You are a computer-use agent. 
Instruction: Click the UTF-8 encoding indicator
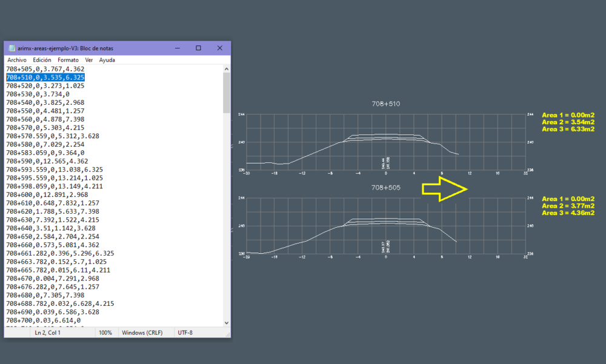coord(185,332)
